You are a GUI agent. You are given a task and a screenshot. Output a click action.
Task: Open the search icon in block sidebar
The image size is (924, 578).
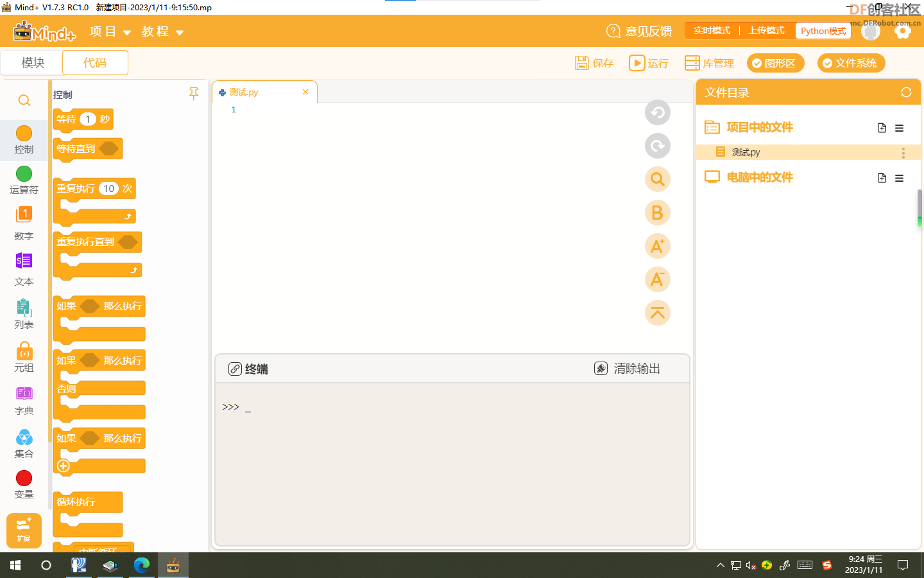(24, 101)
